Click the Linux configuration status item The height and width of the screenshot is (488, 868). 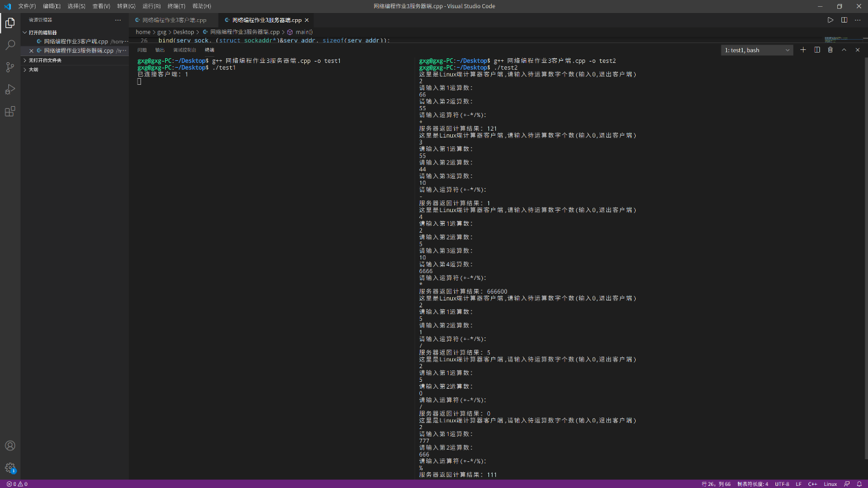tap(830, 484)
